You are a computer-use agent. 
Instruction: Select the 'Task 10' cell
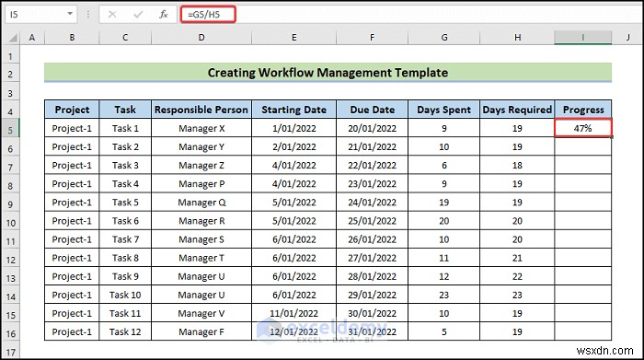(125, 295)
